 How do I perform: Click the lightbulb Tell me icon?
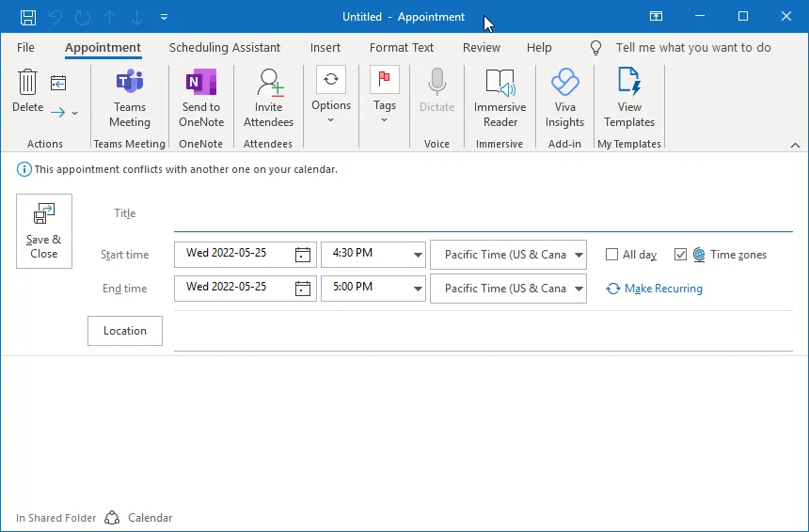pos(595,48)
